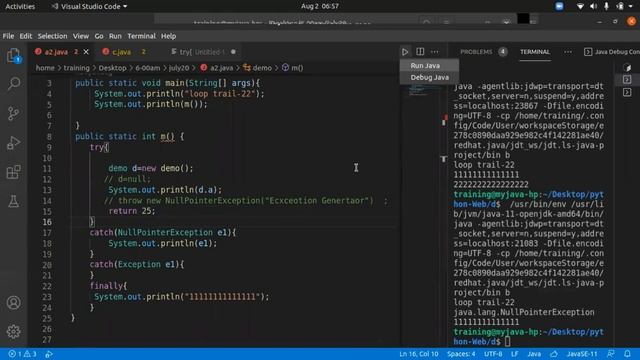The image size is (640, 360).
Task: Click the Desktop breadcrumb segment
Action: click(112, 68)
